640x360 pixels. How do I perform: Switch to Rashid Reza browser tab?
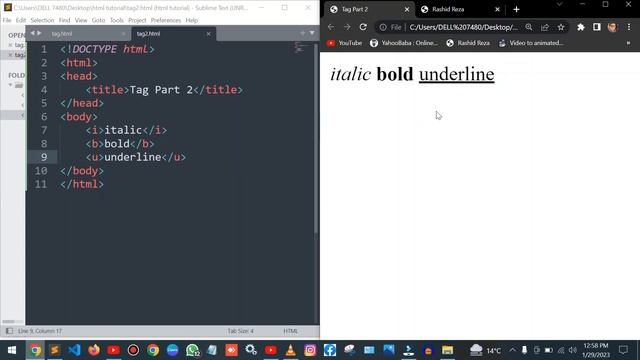pos(448,9)
